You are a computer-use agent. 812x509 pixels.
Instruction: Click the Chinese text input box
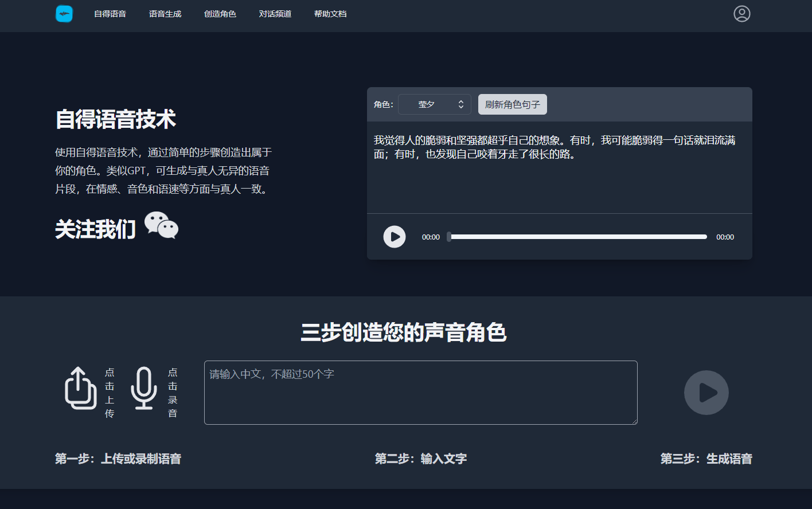tap(420, 393)
